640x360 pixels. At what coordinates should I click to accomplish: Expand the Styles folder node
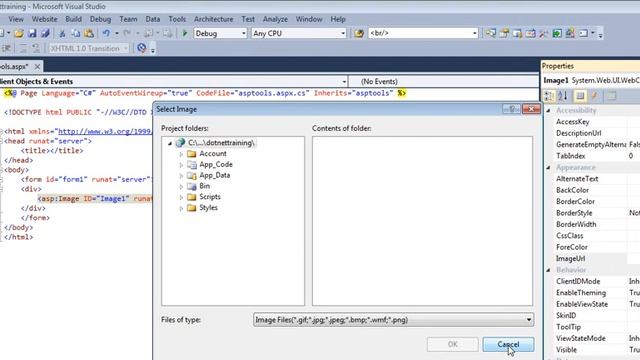(x=181, y=208)
